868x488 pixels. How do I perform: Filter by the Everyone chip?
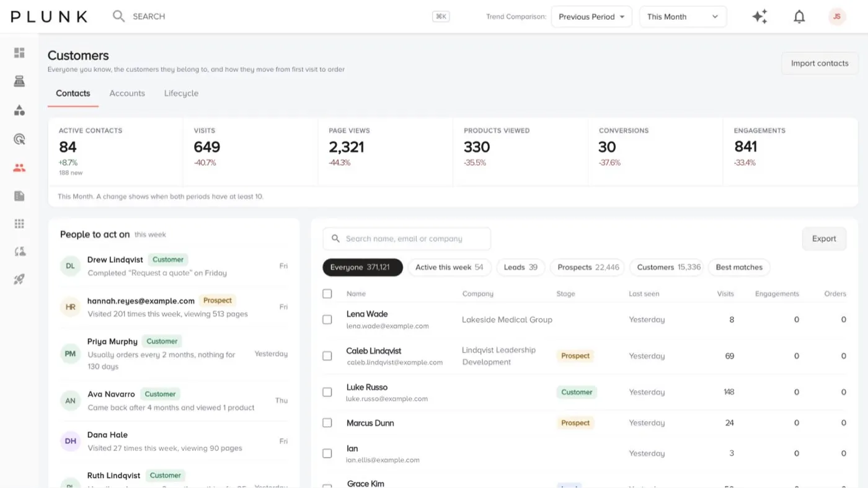(363, 267)
